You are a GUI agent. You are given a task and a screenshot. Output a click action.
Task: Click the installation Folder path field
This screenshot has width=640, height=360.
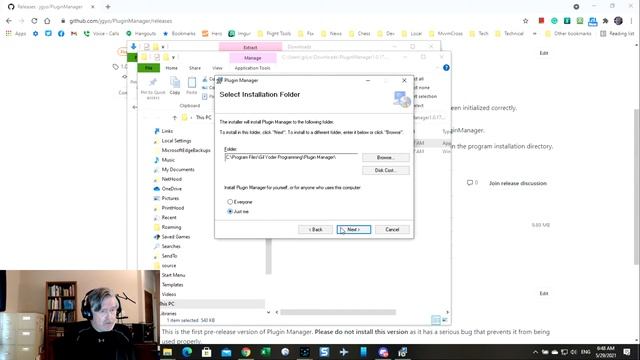(x=291, y=158)
